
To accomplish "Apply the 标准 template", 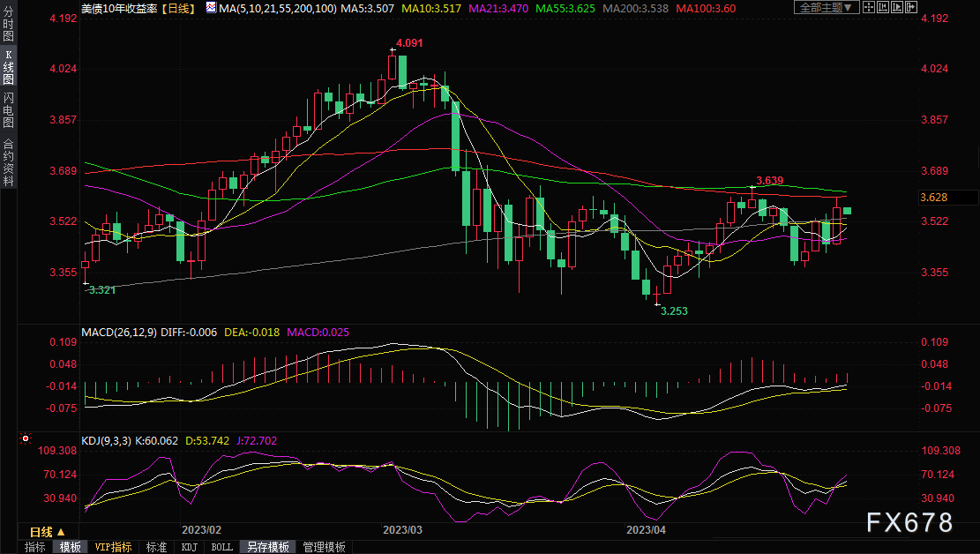I will click(x=156, y=547).
